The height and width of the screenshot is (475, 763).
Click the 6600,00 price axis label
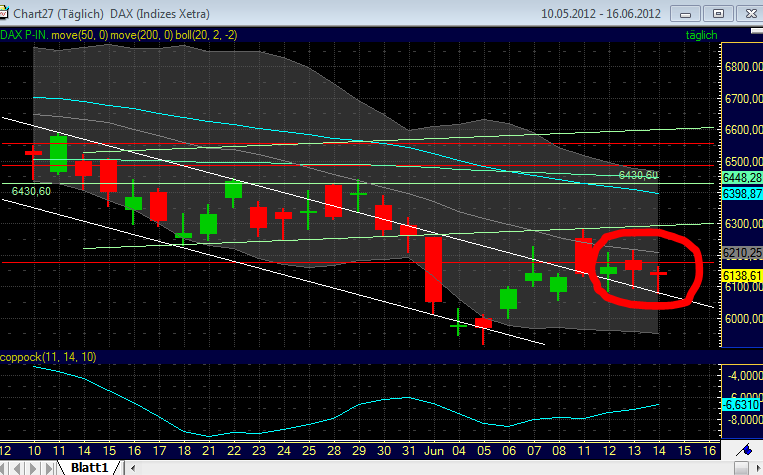pos(744,130)
